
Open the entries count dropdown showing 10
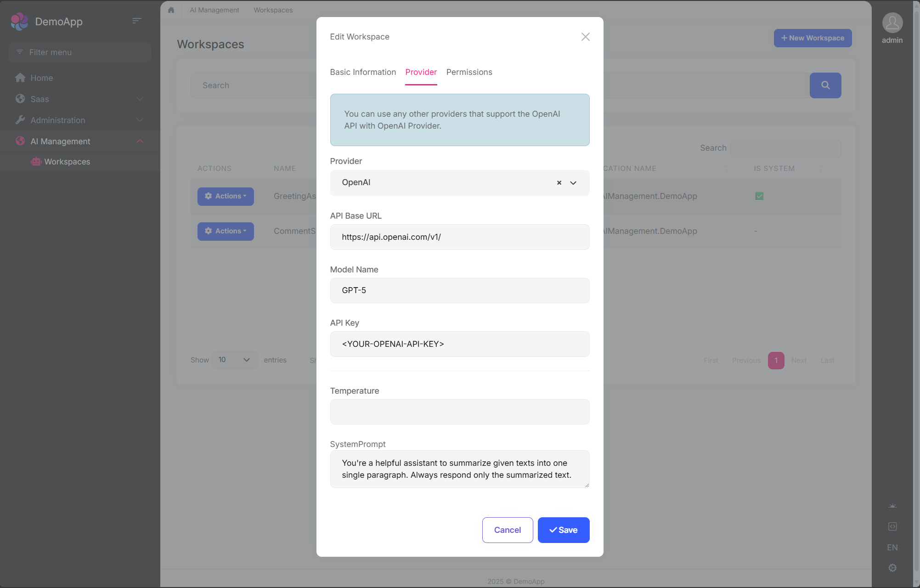(234, 360)
